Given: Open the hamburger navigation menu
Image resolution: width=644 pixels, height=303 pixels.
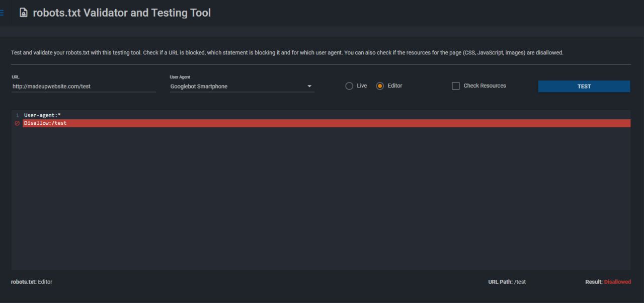Looking at the screenshot, I should (2, 13).
